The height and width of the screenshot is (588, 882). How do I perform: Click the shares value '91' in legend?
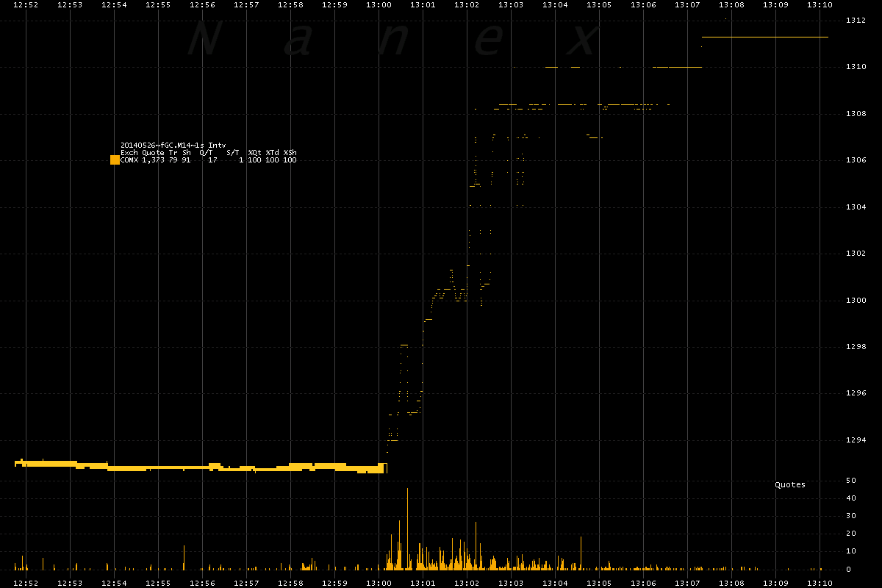(x=186, y=159)
